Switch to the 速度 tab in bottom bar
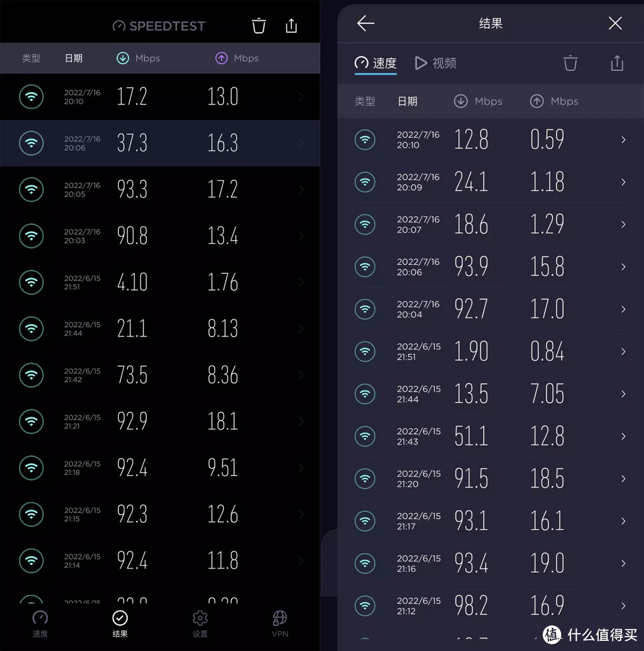Image resolution: width=644 pixels, height=651 pixels. pos(40,623)
